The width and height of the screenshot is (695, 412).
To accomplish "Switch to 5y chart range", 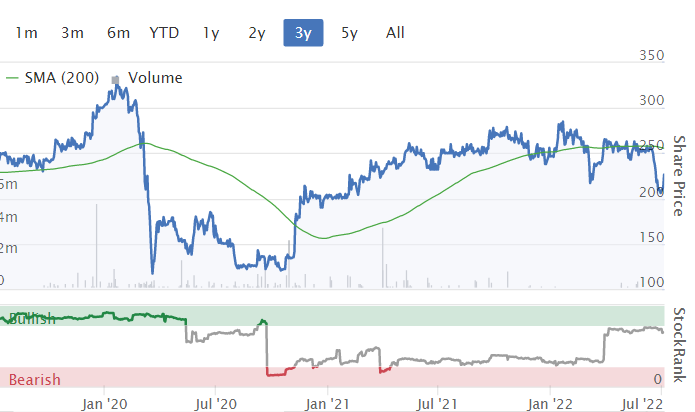I will 349,33.
